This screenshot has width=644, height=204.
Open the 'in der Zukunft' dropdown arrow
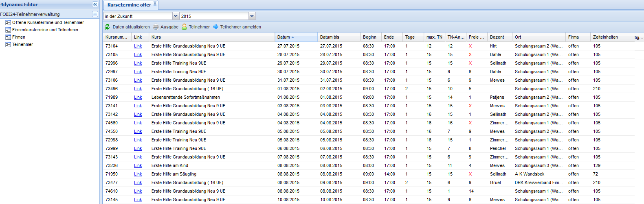(176, 16)
